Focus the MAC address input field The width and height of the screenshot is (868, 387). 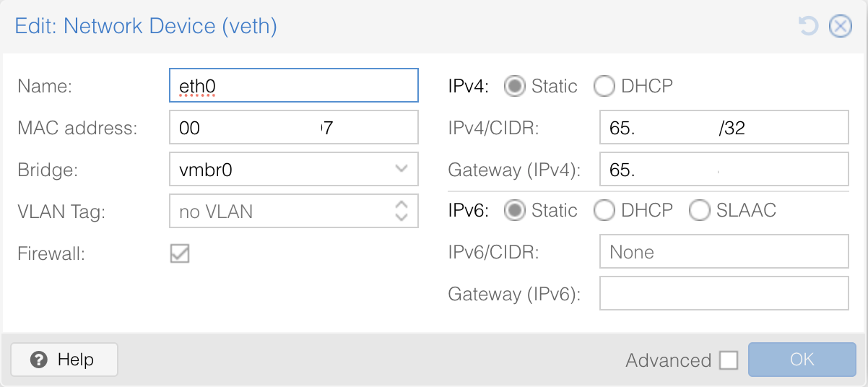[293, 128]
